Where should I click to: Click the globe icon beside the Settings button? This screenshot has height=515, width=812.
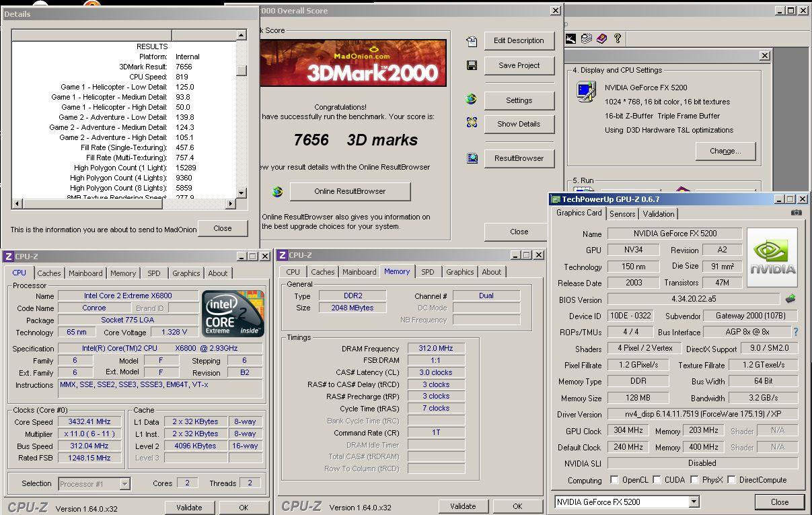tap(472, 100)
